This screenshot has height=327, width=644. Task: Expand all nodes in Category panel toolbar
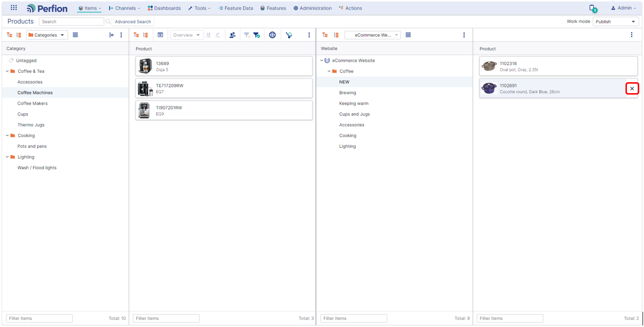(19, 35)
